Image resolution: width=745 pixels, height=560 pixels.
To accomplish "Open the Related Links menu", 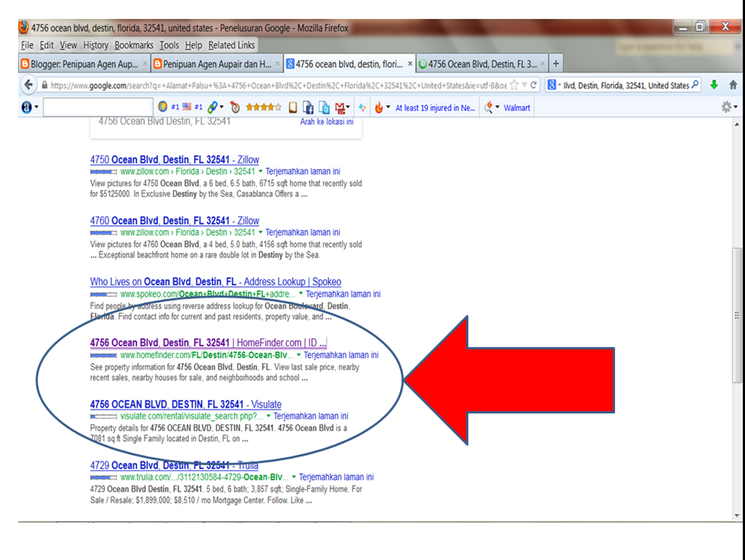I will point(232,45).
